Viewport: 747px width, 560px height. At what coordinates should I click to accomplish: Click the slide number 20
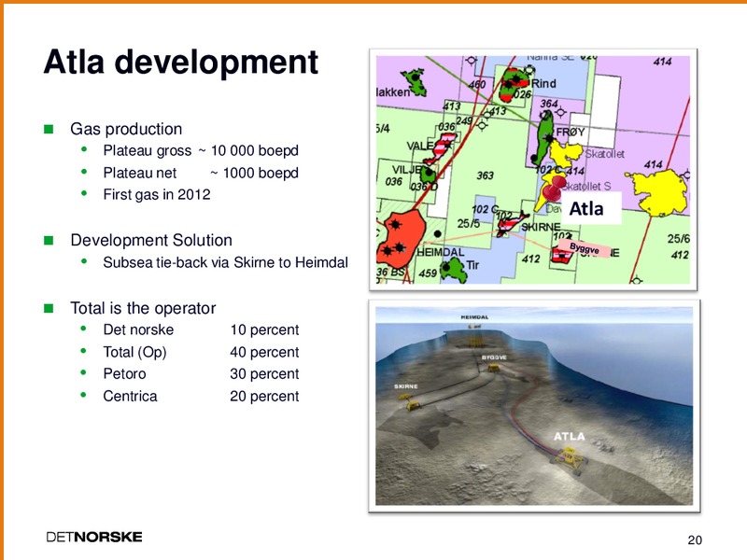click(x=695, y=540)
